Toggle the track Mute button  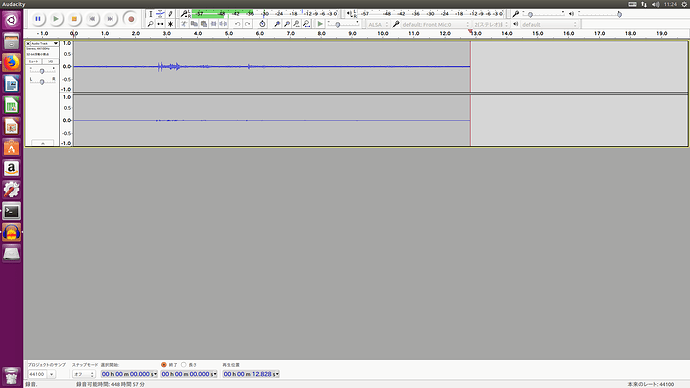(34, 62)
